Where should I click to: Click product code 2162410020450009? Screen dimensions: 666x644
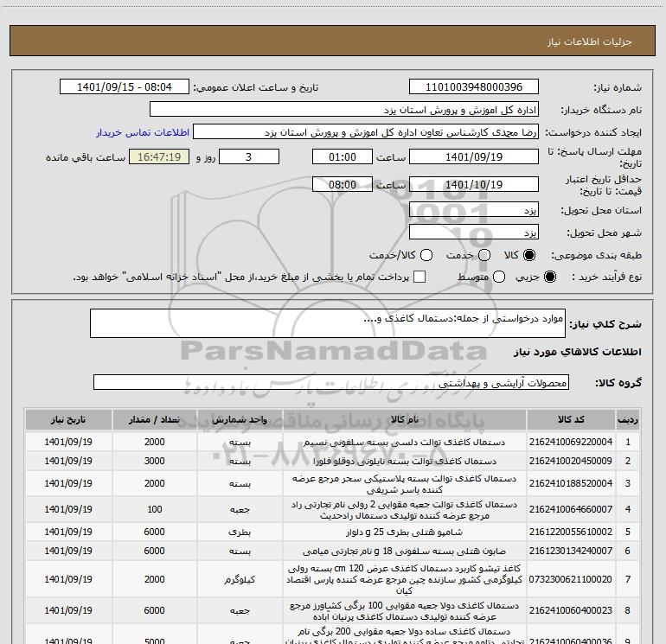(571, 461)
